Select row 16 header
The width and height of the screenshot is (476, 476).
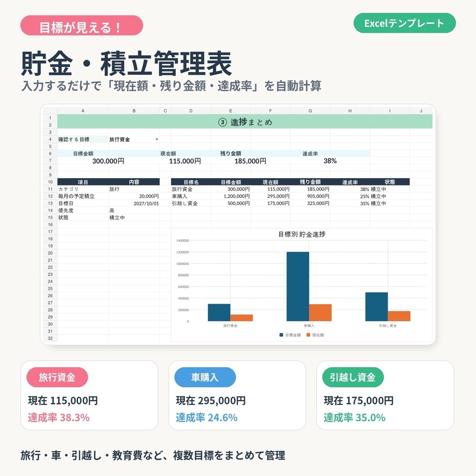[50, 225]
